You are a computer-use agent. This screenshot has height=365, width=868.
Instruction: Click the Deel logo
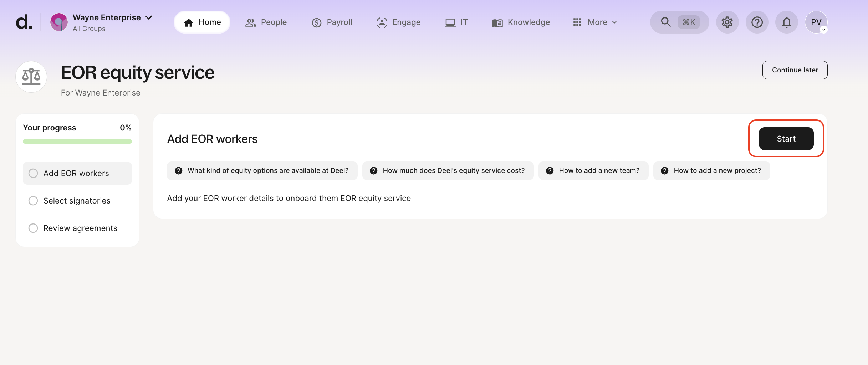(24, 22)
